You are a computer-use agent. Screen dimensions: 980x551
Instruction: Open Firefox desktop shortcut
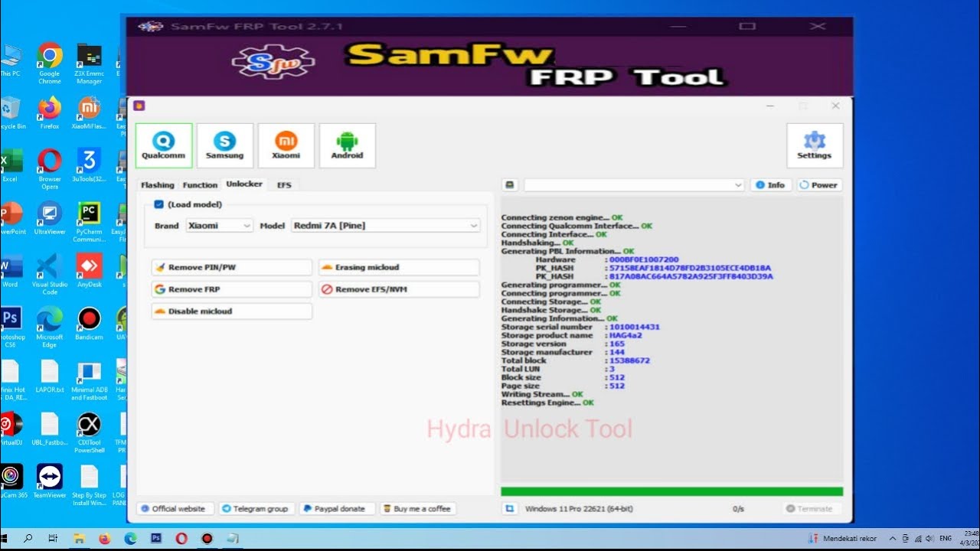(50, 112)
